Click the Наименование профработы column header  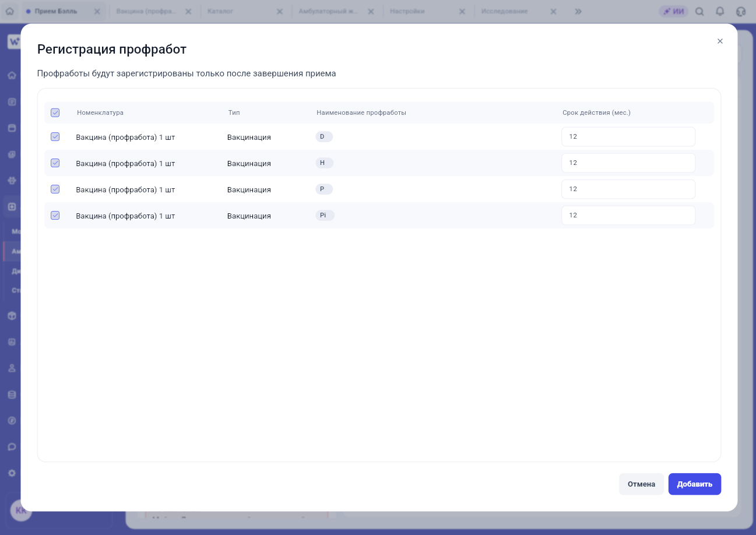pyautogui.click(x=361, y=112)
